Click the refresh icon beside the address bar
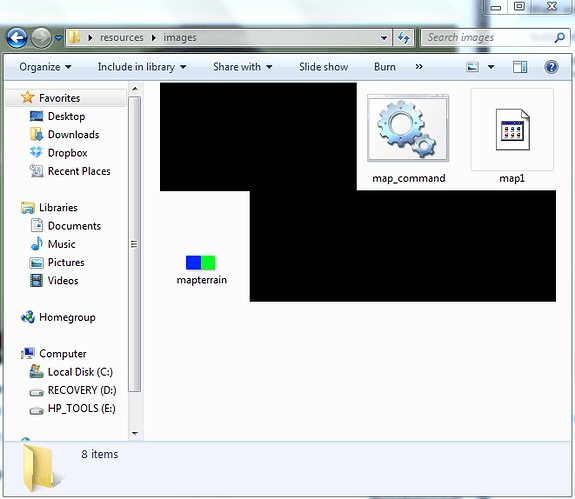Image resolution: width=575 pixels, height=499 pixels. [404, 38]
